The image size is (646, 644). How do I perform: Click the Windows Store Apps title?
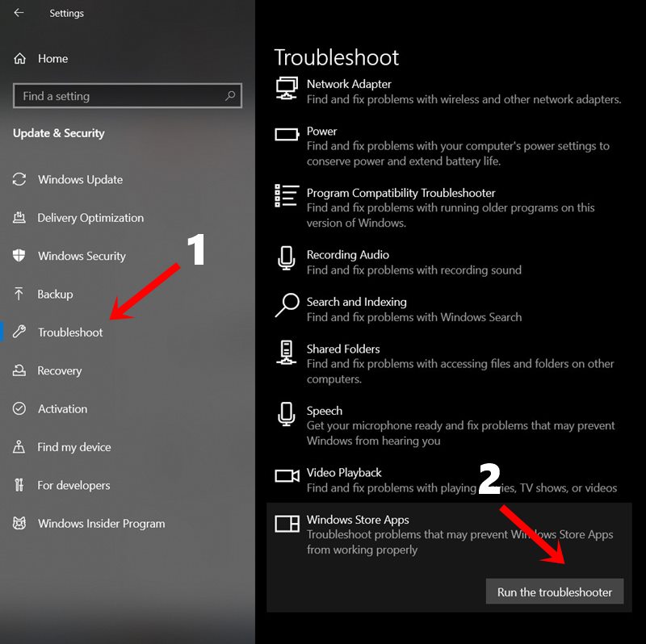pyautogui.click(x=358, y=520)
